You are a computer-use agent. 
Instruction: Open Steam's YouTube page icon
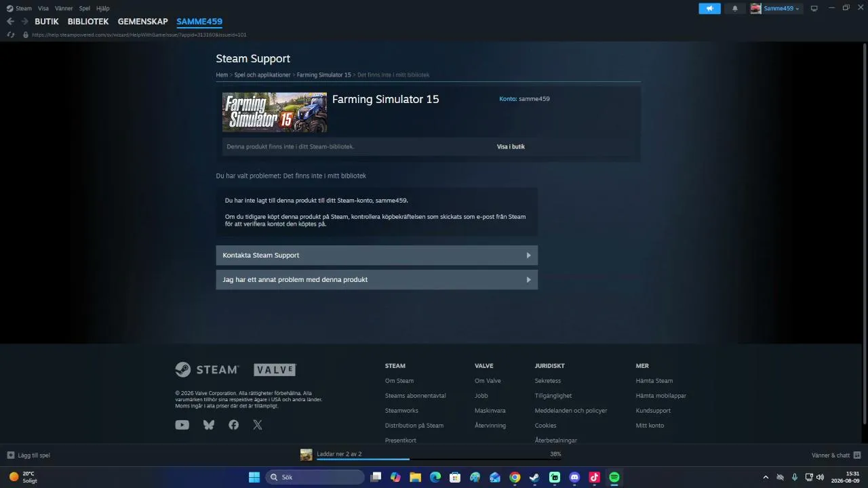pos(182,425)
